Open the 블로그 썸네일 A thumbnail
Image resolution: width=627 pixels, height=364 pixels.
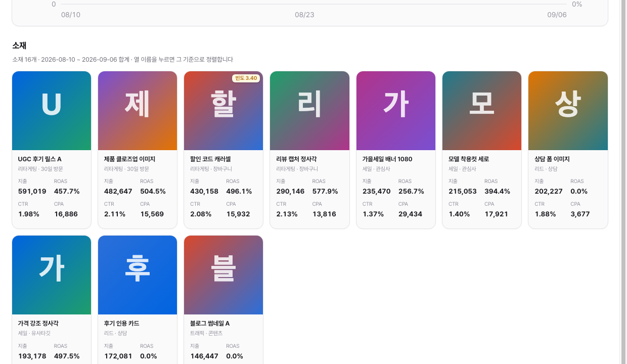[x=223, y=275]
